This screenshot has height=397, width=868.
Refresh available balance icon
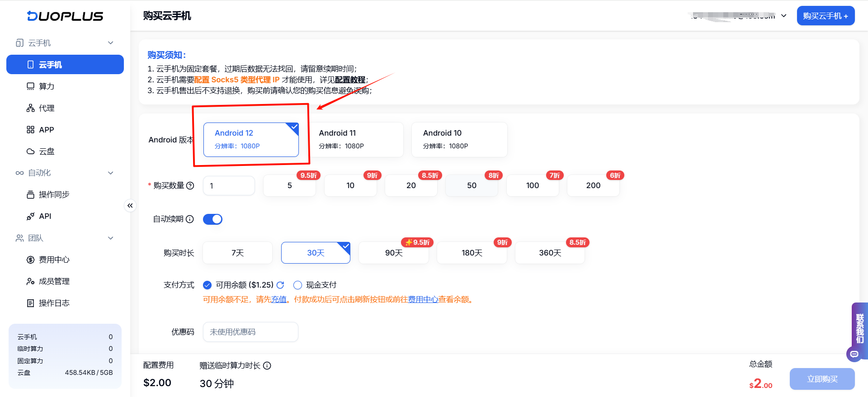tap(280, 285)
